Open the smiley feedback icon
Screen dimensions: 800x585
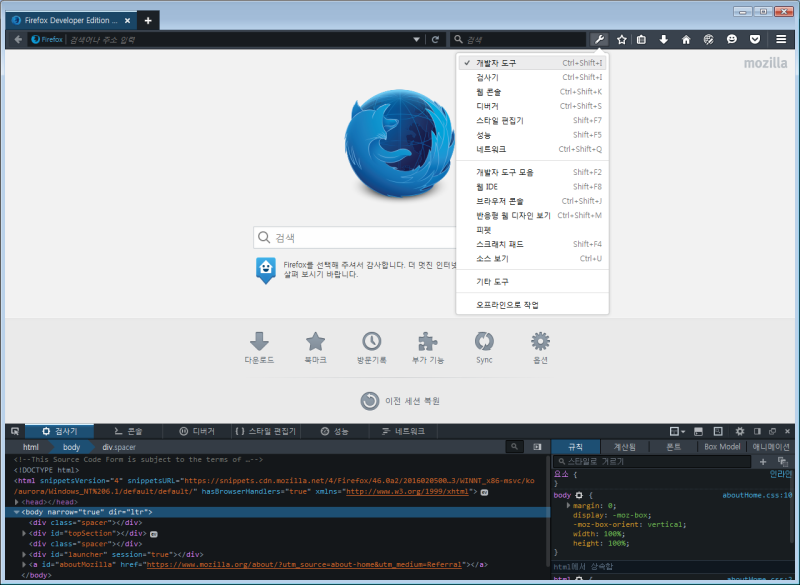coord(732,39)
